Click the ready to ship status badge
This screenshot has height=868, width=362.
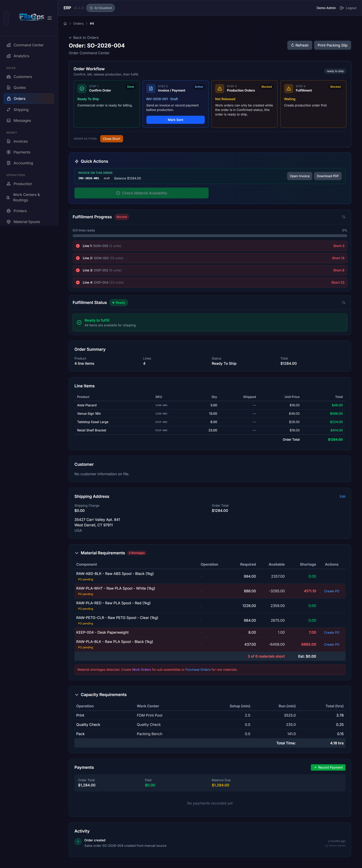tap(335, 71)
